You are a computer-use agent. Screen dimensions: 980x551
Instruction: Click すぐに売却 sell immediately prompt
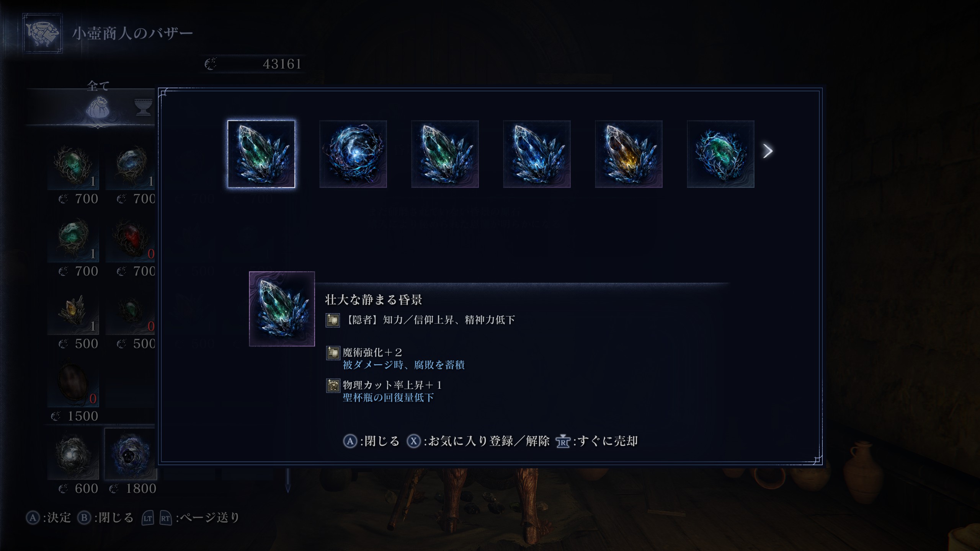pyautogui.click(x=597, y=441)
